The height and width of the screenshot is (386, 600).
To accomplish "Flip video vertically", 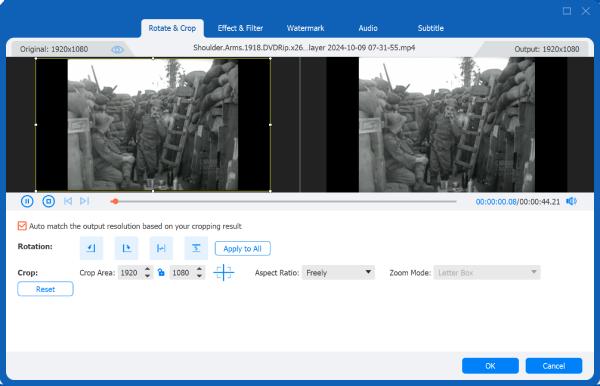I will (x=196, y=248).
